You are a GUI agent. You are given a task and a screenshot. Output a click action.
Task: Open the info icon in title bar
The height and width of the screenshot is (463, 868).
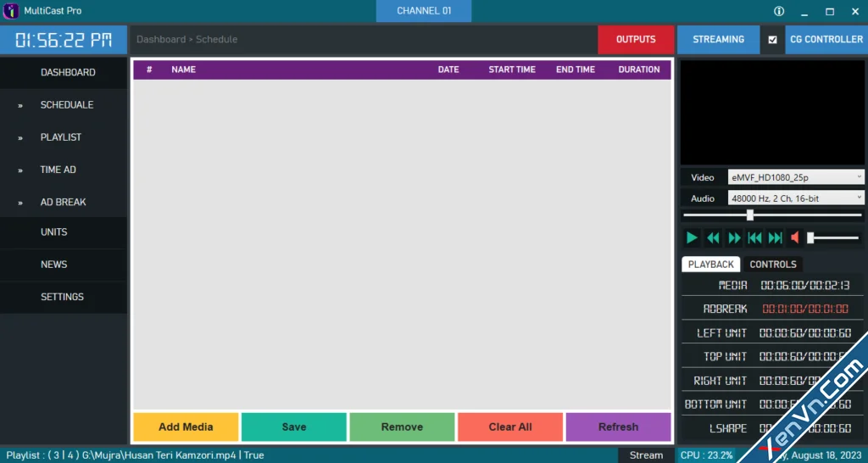(779, 11)
